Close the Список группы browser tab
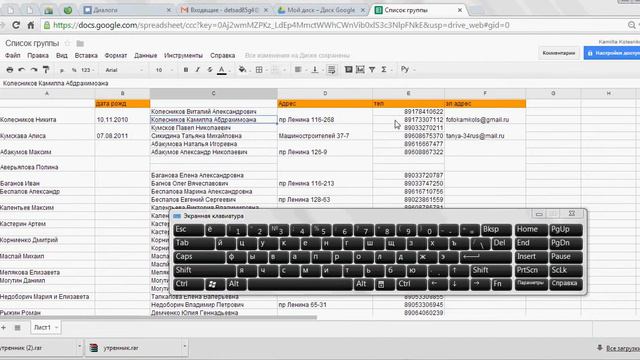This screenshot has width=640, height=360. click(x=460, y=10)
